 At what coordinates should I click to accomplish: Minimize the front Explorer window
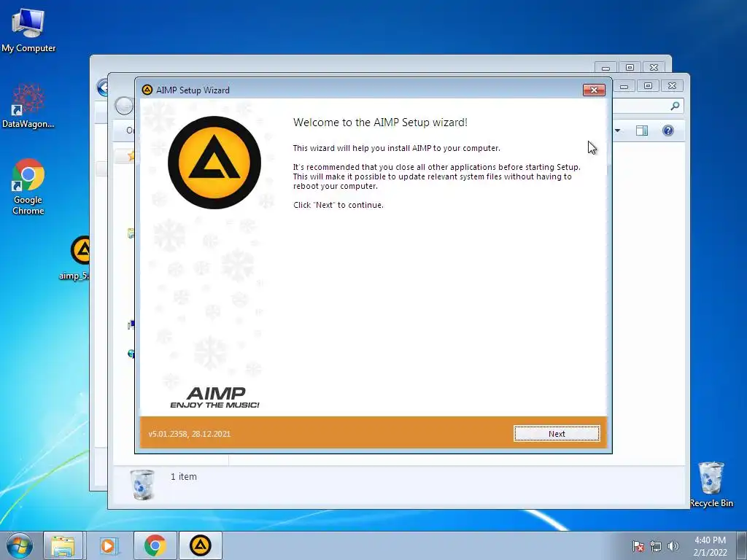(624, 86)
